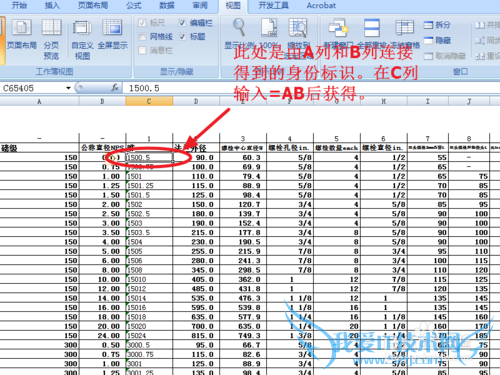
Task: Select column I header
Action: 428,101
